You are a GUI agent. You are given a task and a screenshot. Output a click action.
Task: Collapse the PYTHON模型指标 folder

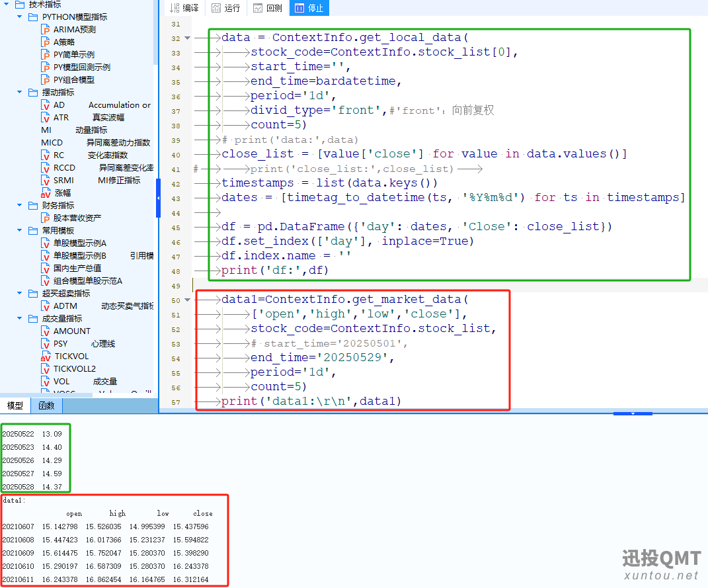pos(20,17)
